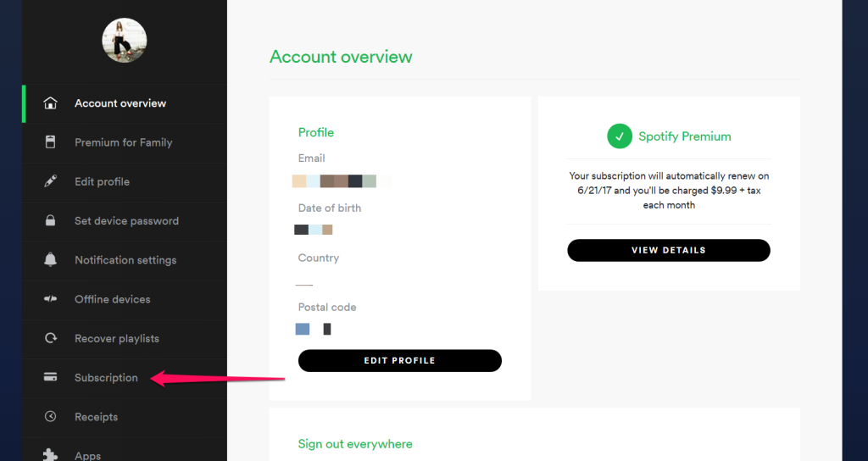Click the bell icon for Notification settings
Viewport: 868px width, 461px height.
coord(51,260)
